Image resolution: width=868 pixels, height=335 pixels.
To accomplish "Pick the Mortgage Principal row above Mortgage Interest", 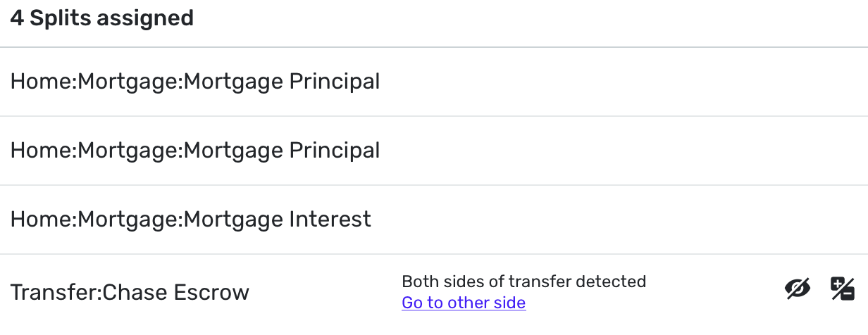I will 195,151.
